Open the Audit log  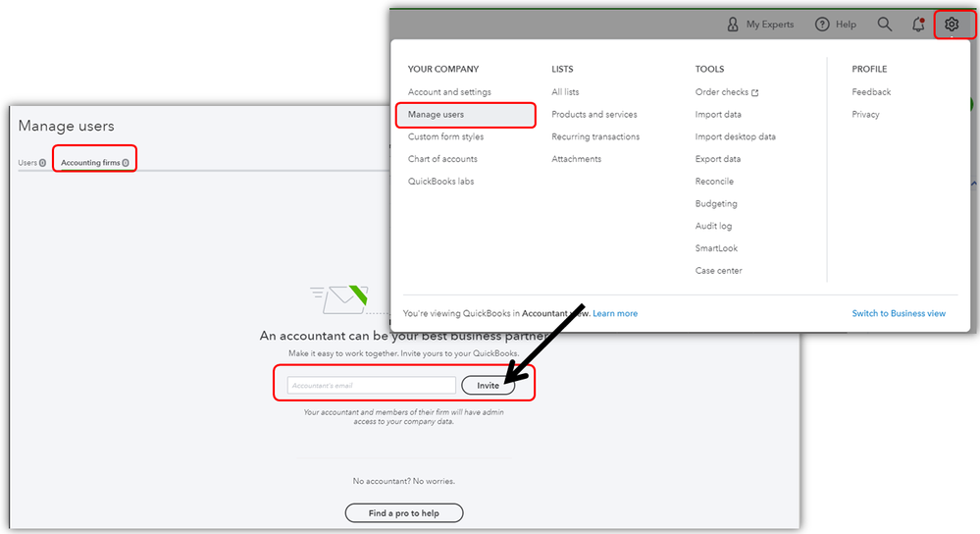[713, 226]
